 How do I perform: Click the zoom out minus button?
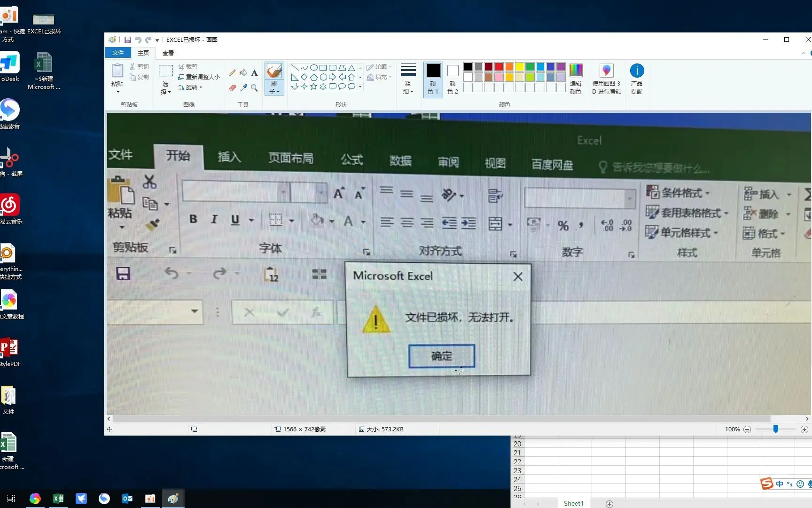[747, 429]
